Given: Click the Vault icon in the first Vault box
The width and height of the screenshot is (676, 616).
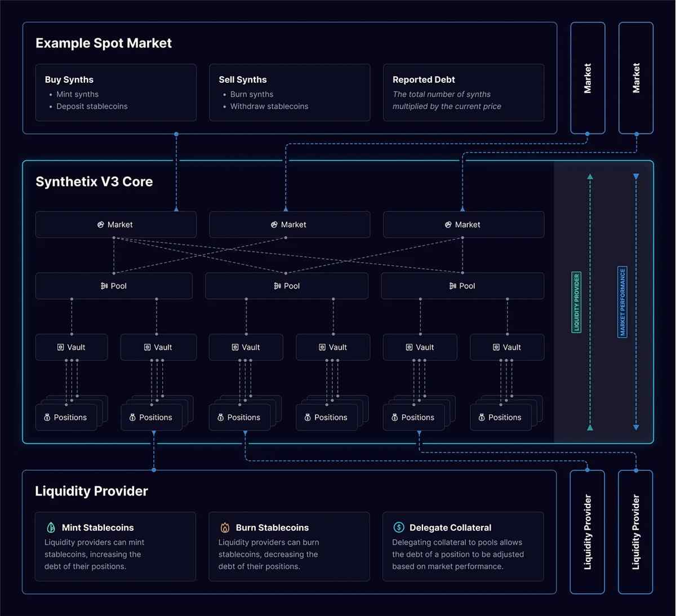Looking at the screenshot, I should coord(60,347).
